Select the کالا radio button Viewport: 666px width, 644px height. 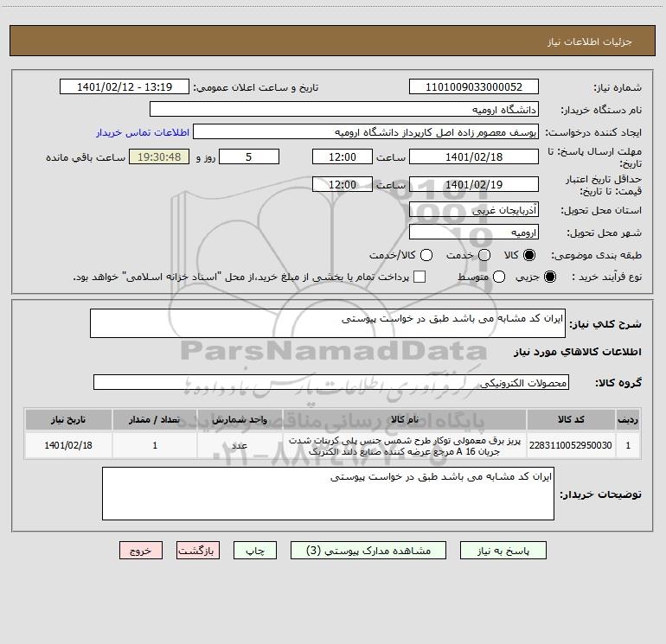(529, 255)
